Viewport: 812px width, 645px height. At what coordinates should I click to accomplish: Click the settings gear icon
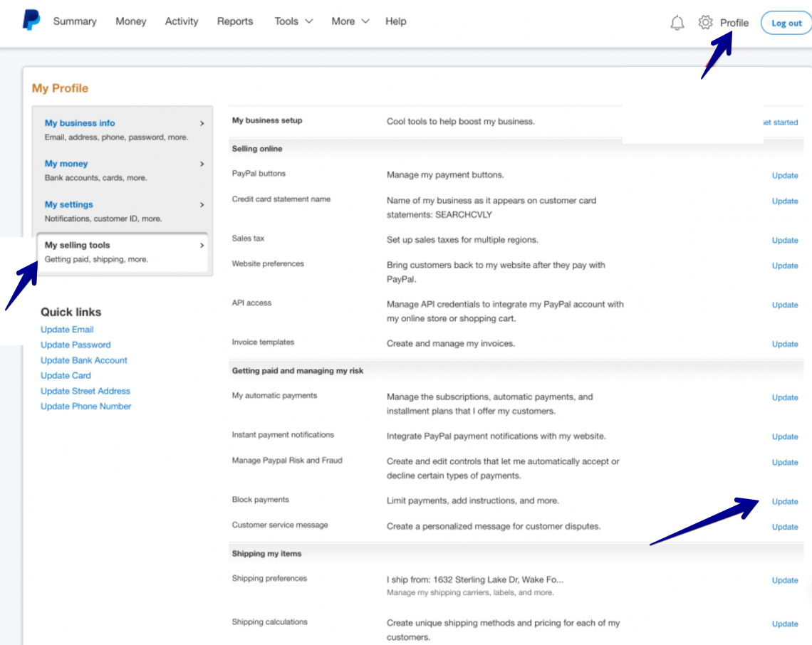click(705, 23)
